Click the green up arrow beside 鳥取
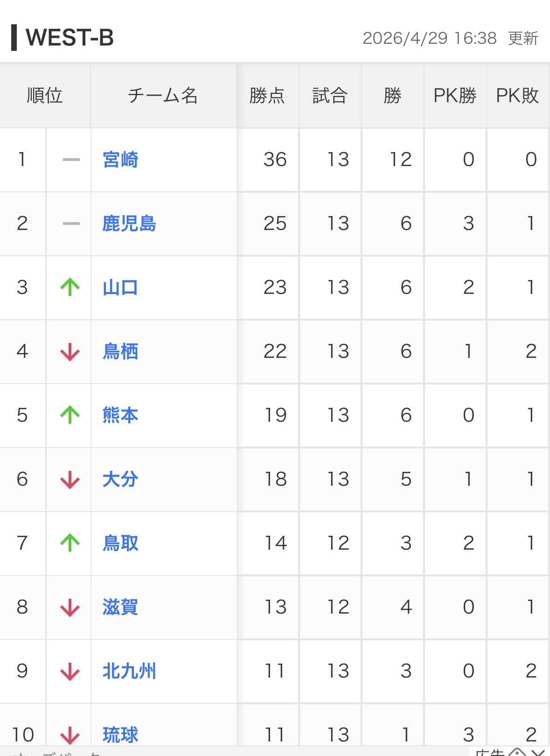 tap(70, 543)
